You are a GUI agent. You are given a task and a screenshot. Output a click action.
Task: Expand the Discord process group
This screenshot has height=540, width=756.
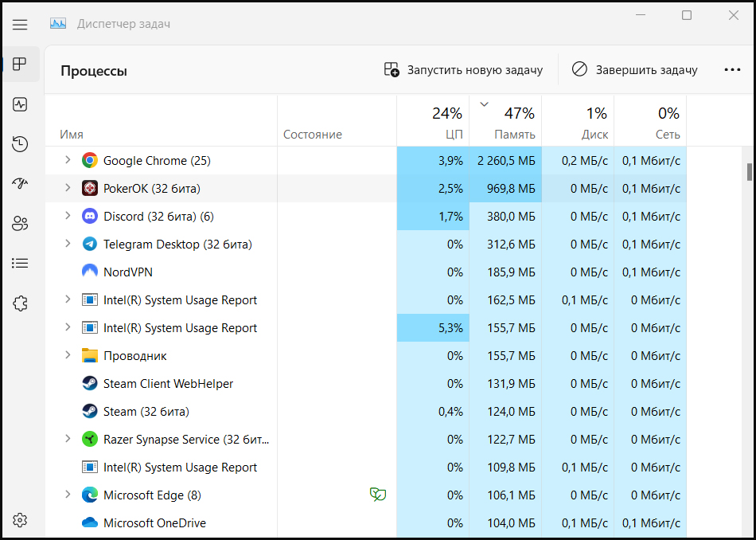point(68,216)
